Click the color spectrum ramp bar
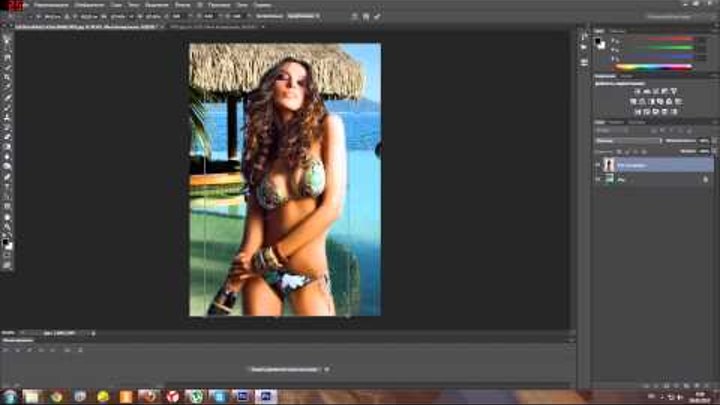The height and width of the screenshot is (405, 720). (655, 67)
